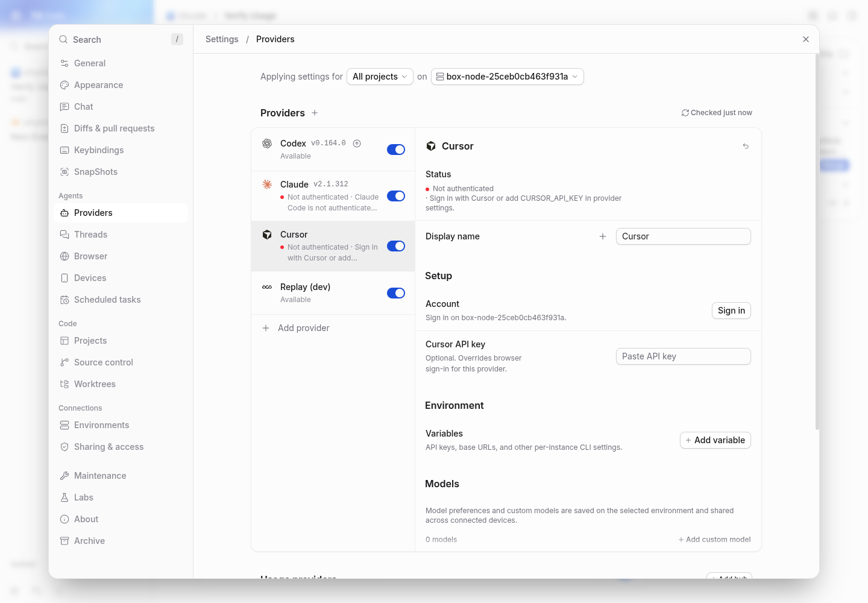The width and height of the screenshot is (868, 603).
Task: Click the Add variable button
Action: [715, 440]
